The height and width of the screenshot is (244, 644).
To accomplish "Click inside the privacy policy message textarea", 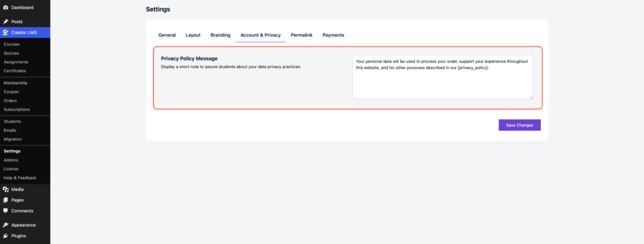I will pyautogui.click(x=442, y=77).
